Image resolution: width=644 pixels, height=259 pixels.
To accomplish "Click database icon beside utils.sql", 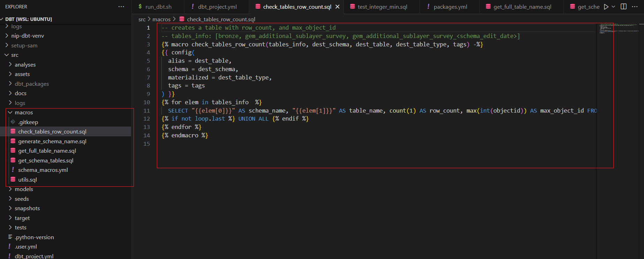I will click(x=13, y=179).
